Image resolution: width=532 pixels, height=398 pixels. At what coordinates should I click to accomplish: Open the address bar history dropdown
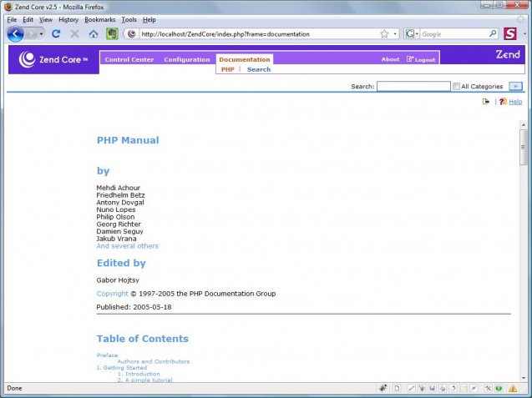click(395, 33)
